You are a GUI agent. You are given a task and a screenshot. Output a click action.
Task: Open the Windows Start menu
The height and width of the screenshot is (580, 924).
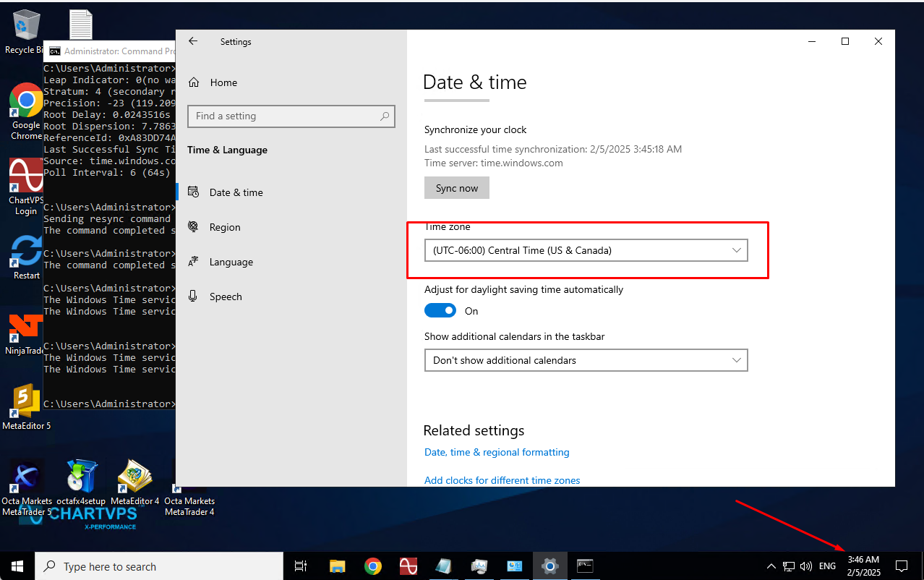pos(17,566)
